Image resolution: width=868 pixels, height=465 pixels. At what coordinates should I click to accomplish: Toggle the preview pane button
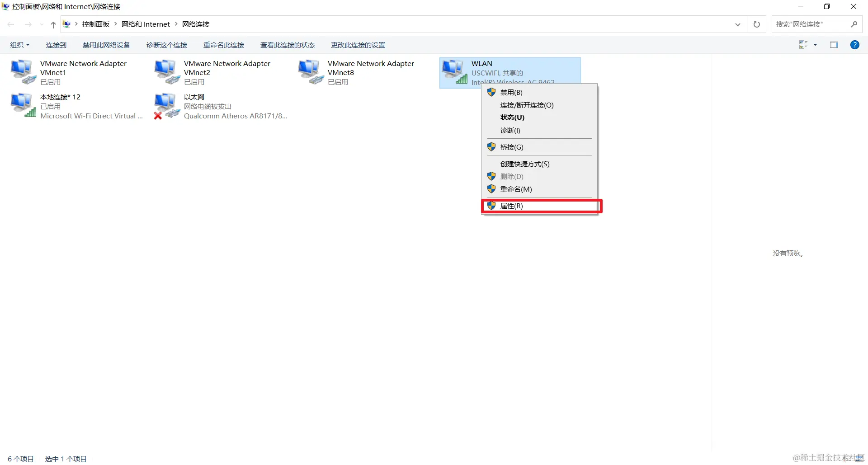coord(834,45)
